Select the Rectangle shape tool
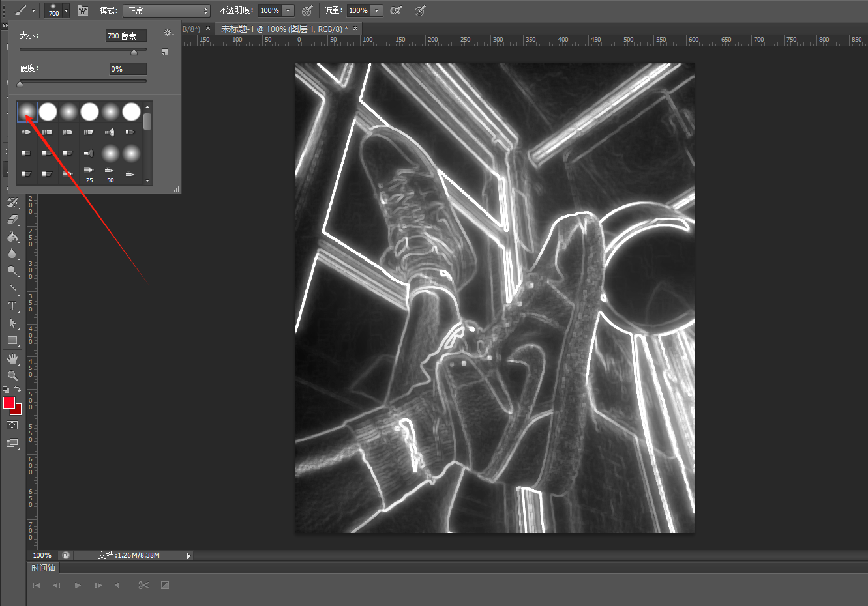The height and width of the screenshot is (606, 868). [x=12, y=340]
